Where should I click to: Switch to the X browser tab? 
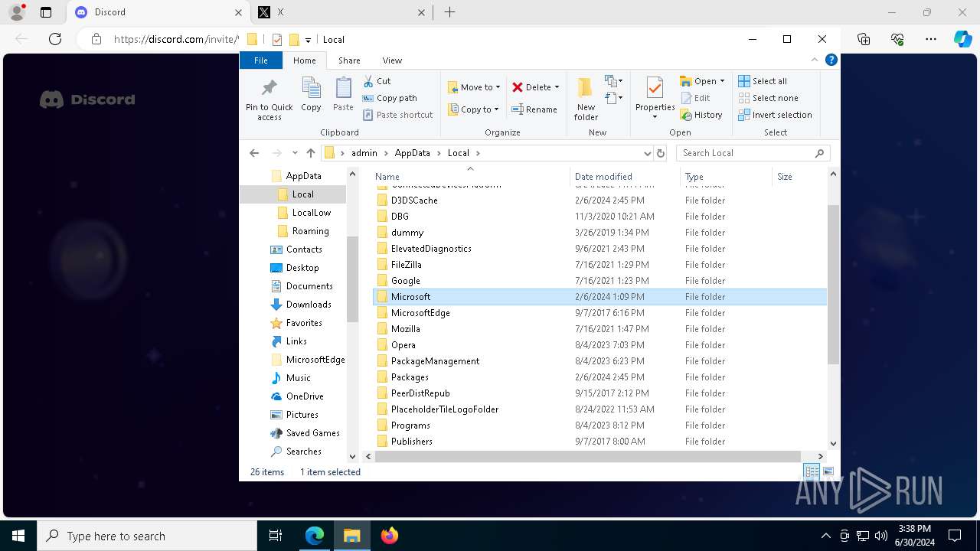pyautogui.click(x=342, y=12)
